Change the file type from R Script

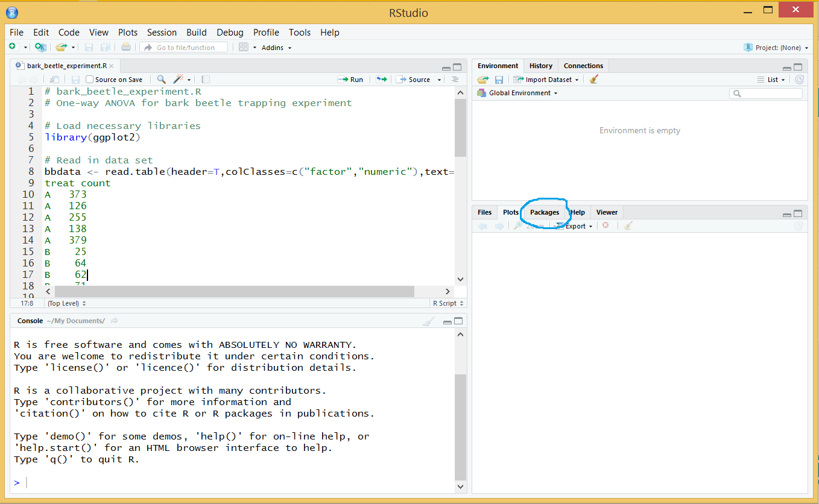448,303
